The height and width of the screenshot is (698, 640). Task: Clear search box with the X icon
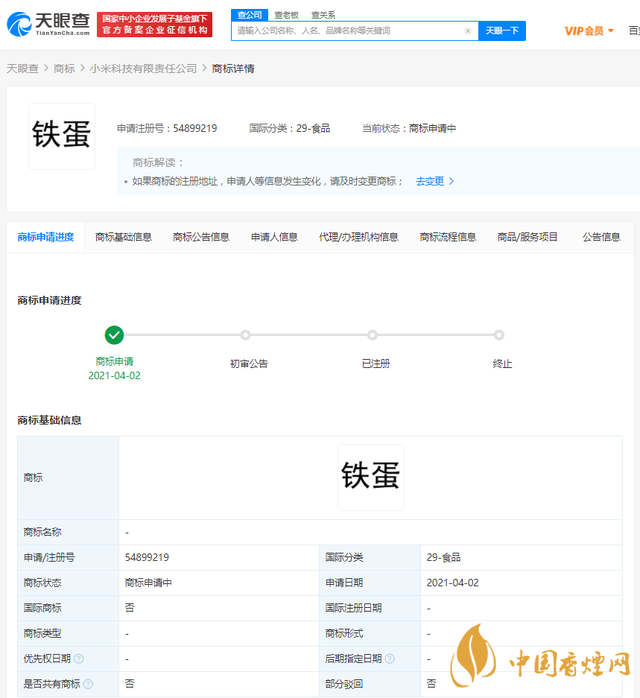467,31
